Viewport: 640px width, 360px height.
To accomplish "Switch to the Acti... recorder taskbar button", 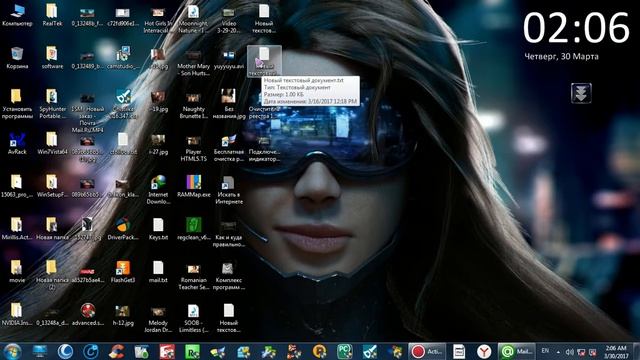I will pos(427,351).
